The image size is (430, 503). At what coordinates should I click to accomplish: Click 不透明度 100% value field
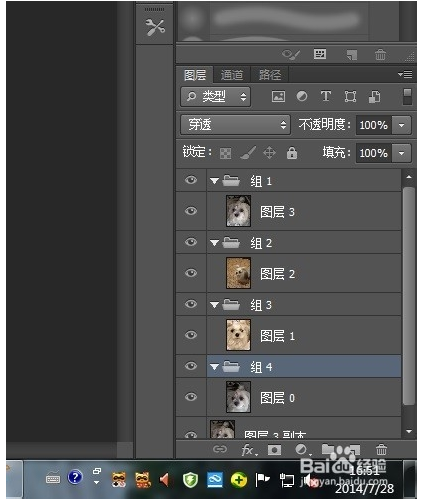tap(374, 125)
